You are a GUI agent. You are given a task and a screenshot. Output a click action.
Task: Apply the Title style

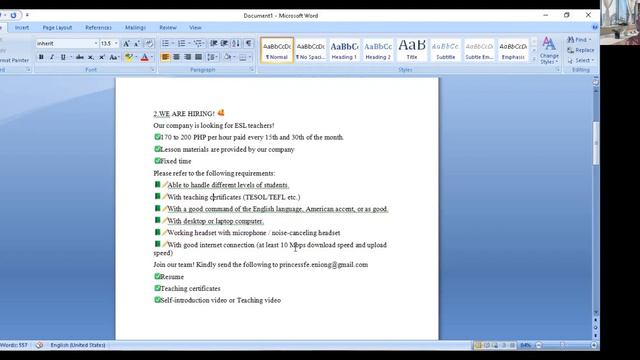[x=412, y=50]
